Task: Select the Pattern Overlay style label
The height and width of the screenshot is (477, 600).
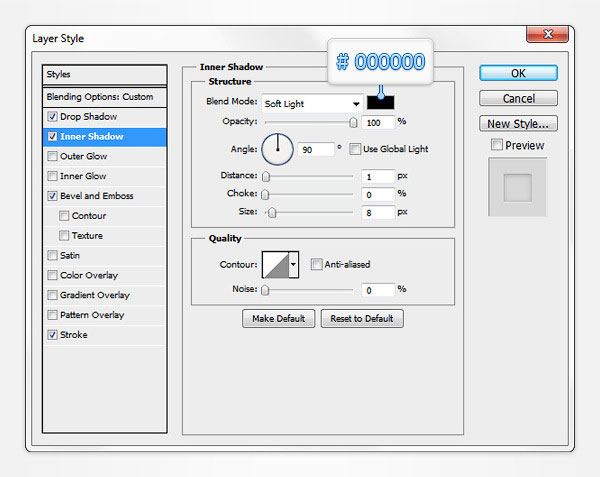Action: 92,315
